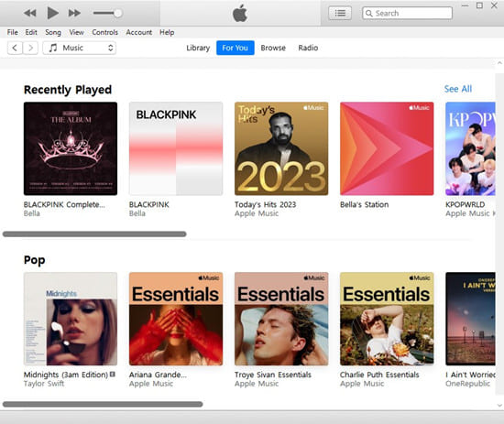Open the Controls menu
Screen dimensions: 504x424
pyautogui.click(x=104, y=32)
